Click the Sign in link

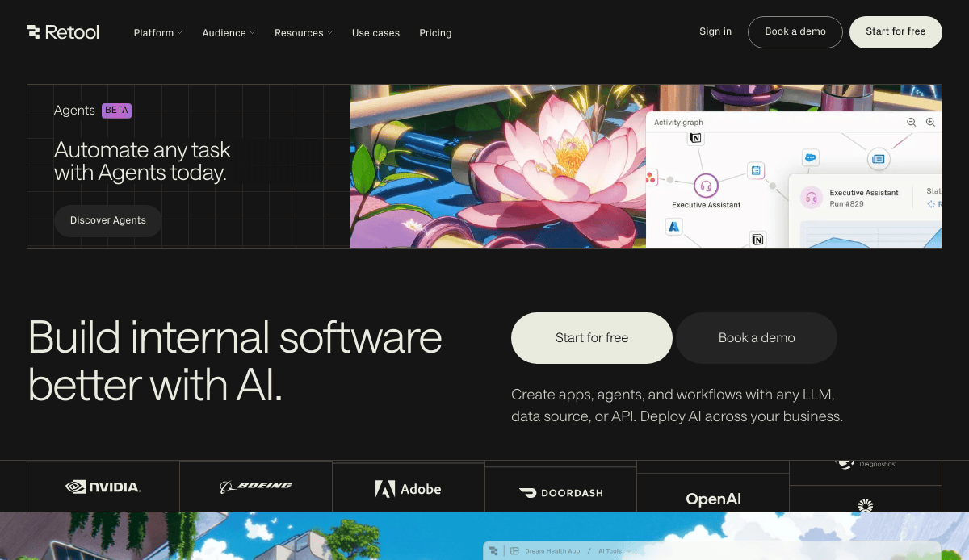point(715,32)
